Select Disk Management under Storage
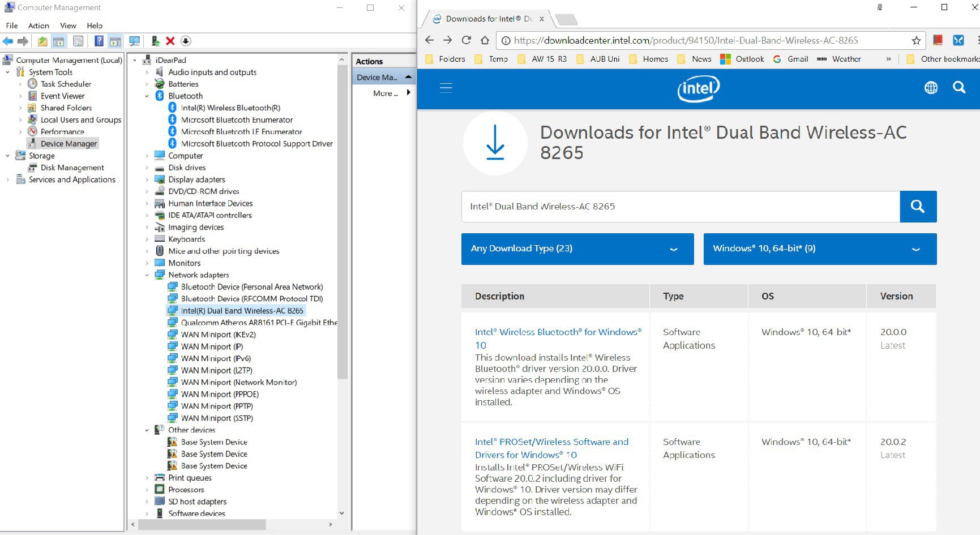The width and height of the screenshot is (980, 535). [x=72, y=168]
